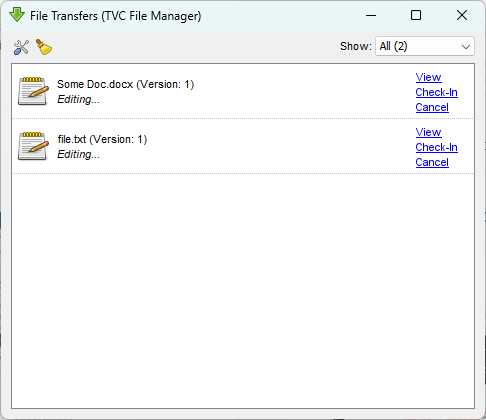This screenshot has width=486, height=420.
Task: Open settings via the wrench and screwdriver icon
Action: tap(21, 47)
